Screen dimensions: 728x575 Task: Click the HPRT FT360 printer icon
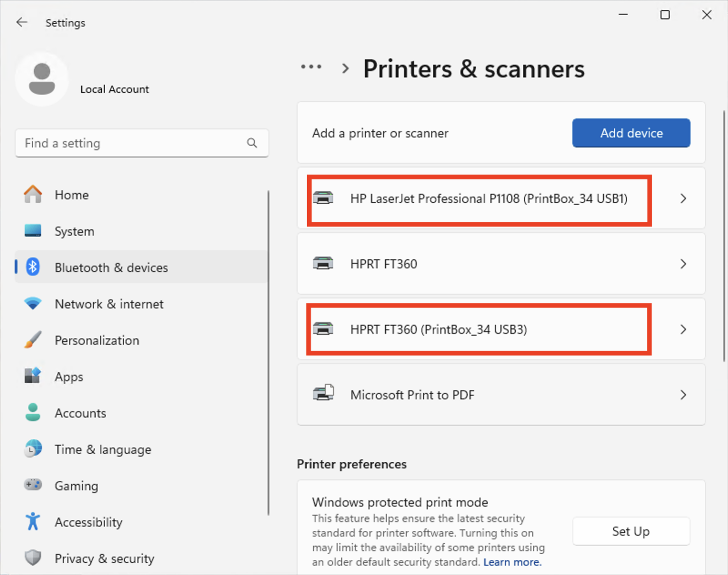coord(324,264)
